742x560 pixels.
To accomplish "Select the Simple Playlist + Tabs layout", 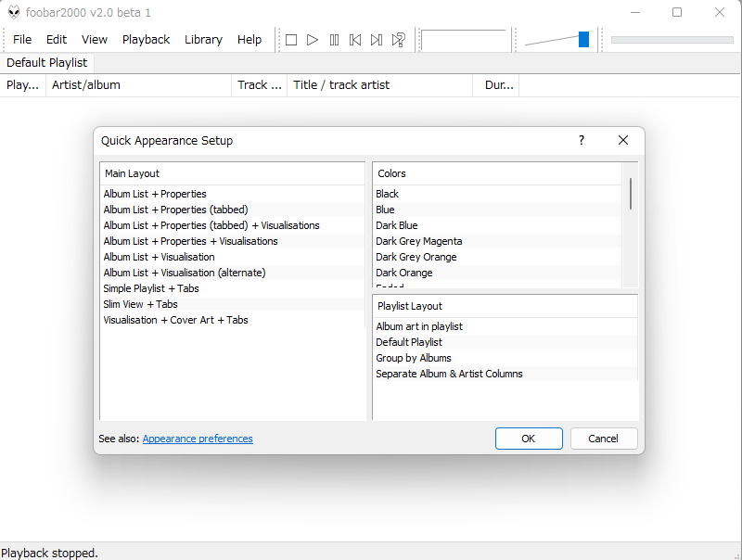I will [x=150, y=288].
